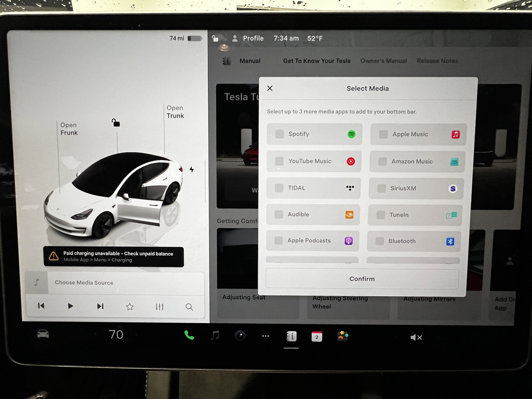Select the Bluetooth media checkbox
532x399 pixels.
click(380, 241)
